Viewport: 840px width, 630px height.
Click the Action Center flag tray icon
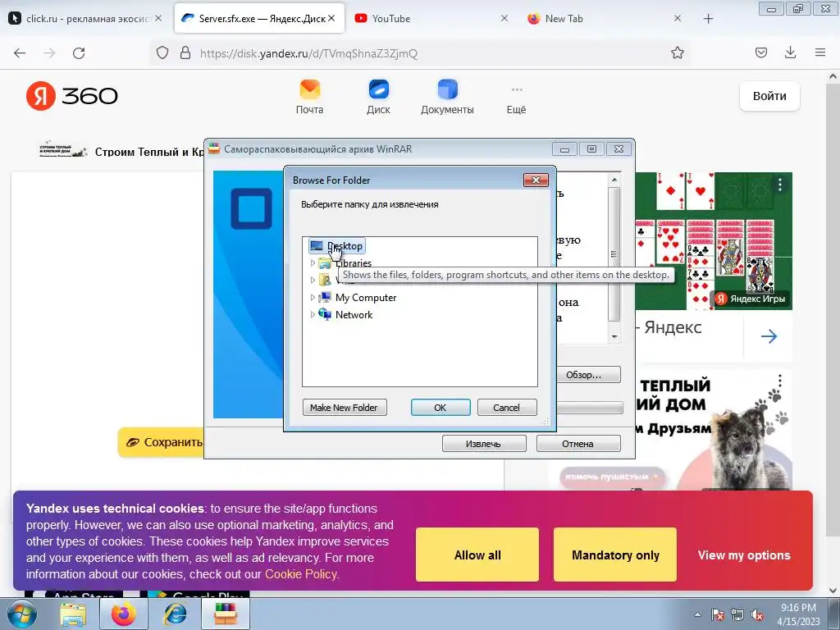tap(718, 615)
